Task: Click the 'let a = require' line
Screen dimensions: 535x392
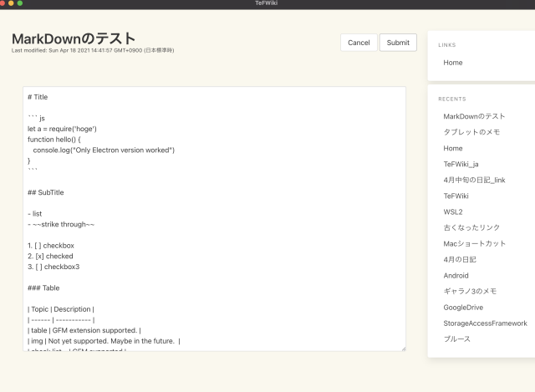Action: tap(62, 129)
